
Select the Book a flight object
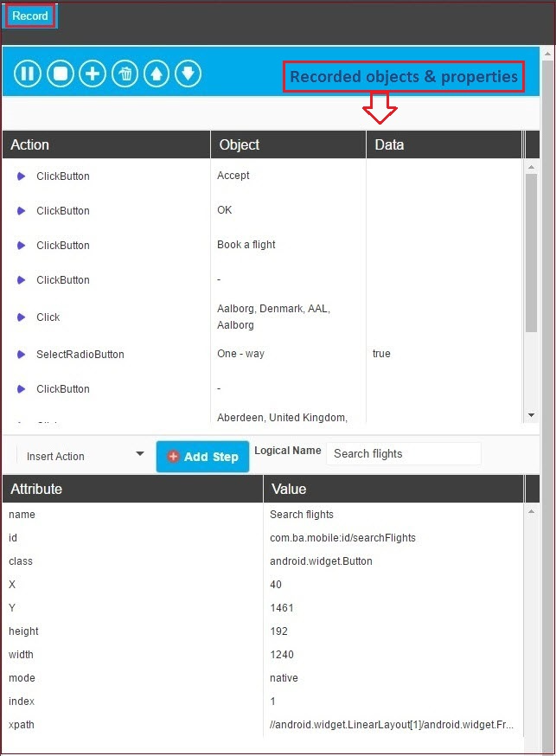pos(246,245)
